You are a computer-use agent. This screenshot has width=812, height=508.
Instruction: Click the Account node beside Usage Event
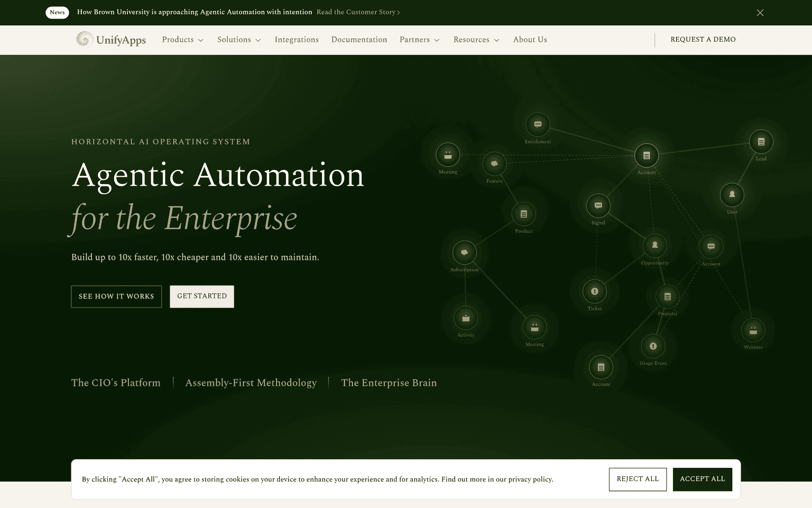(x=601, y=367)
